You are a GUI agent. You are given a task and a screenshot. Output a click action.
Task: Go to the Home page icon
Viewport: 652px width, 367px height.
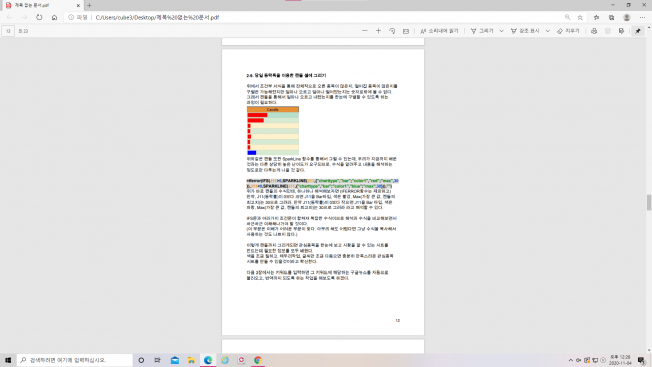coord(54,17)
